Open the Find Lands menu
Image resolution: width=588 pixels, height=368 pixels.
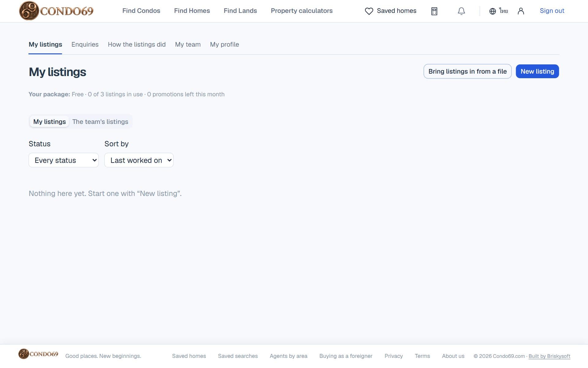coord(240,11)
